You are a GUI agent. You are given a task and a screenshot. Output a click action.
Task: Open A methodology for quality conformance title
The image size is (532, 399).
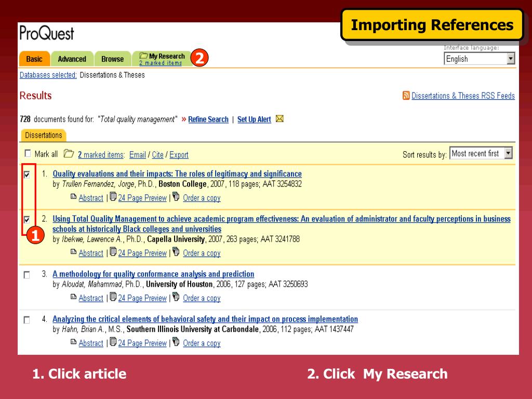[153, 274]
